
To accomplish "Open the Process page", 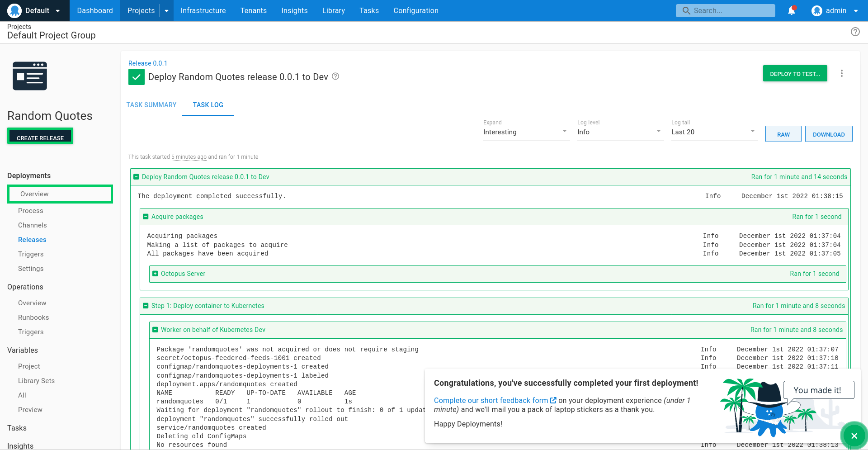I will click(31, 211).
